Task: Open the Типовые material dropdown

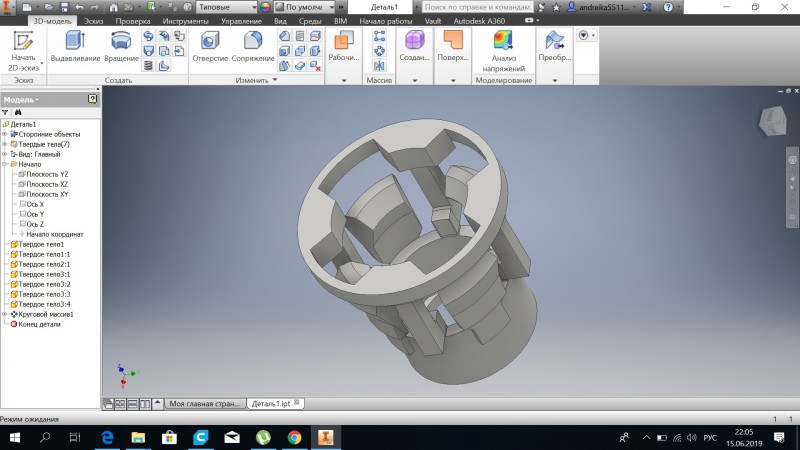Action: point(227,7)
